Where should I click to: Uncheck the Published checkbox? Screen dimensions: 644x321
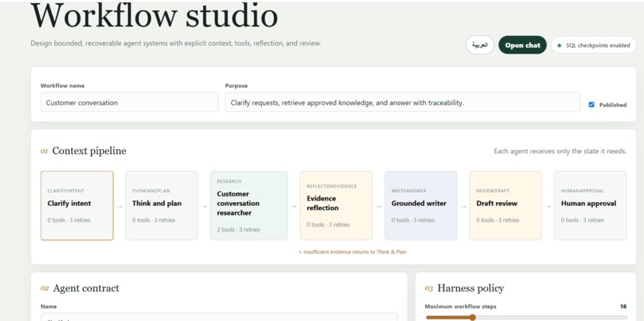(x=591, y=105)
